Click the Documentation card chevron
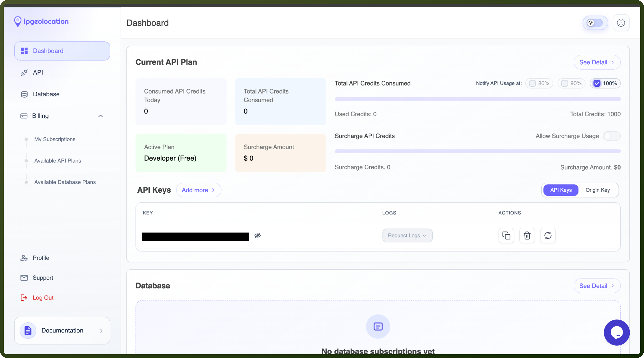Viewport: 644px width, 358px height. [x=101, y=331]
